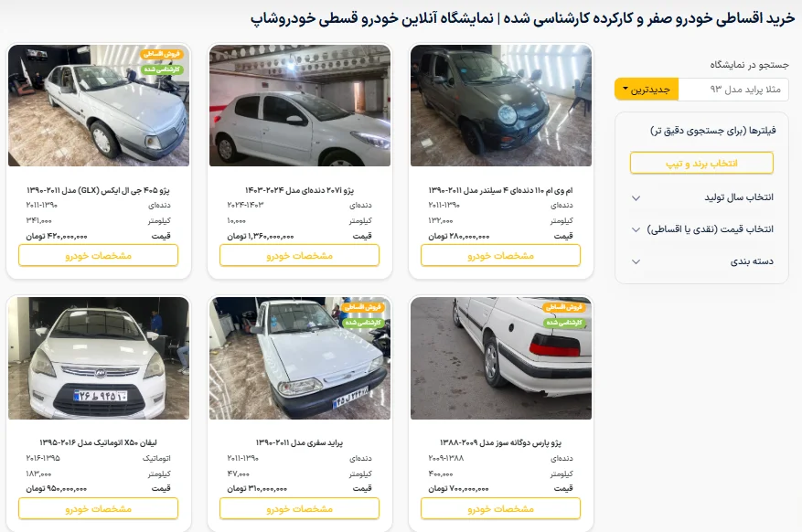Click مشخصات خودرو under Peugeot 207i

pyautogui.click(x=300, y=256)
